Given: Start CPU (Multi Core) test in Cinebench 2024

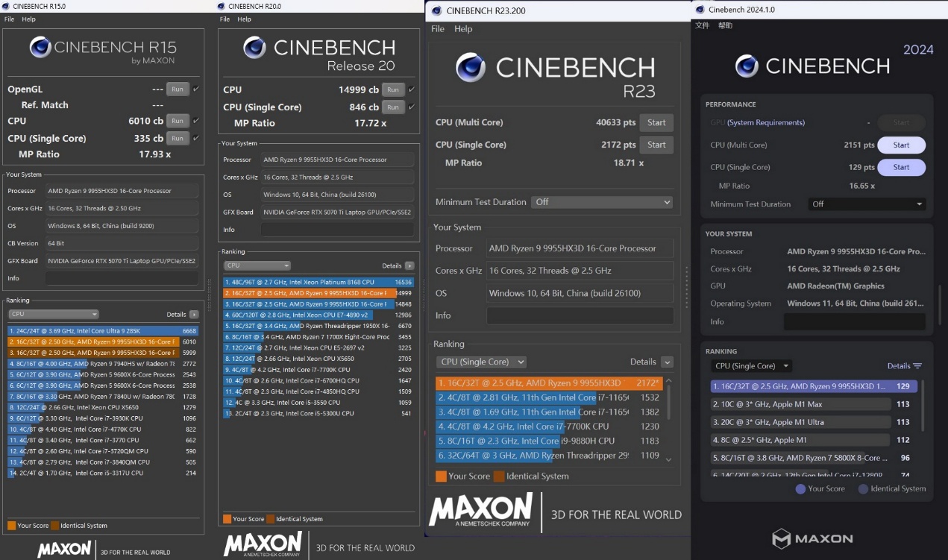Looking at the screenshot, I should click(x=901, y=145).
